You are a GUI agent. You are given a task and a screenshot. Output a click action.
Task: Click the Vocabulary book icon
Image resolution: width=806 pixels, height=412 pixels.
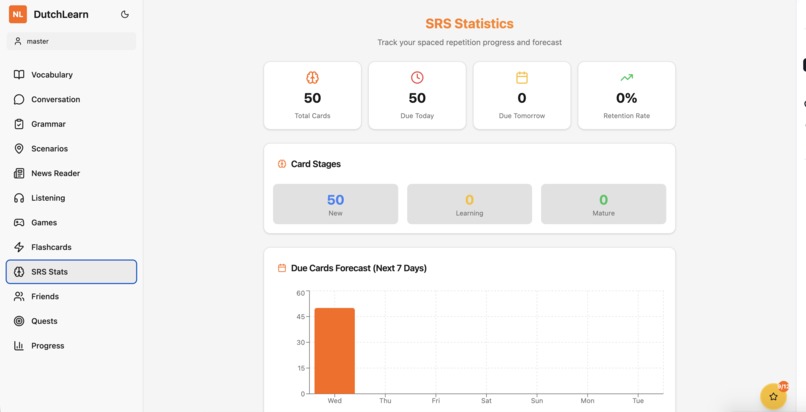(19, 74)
